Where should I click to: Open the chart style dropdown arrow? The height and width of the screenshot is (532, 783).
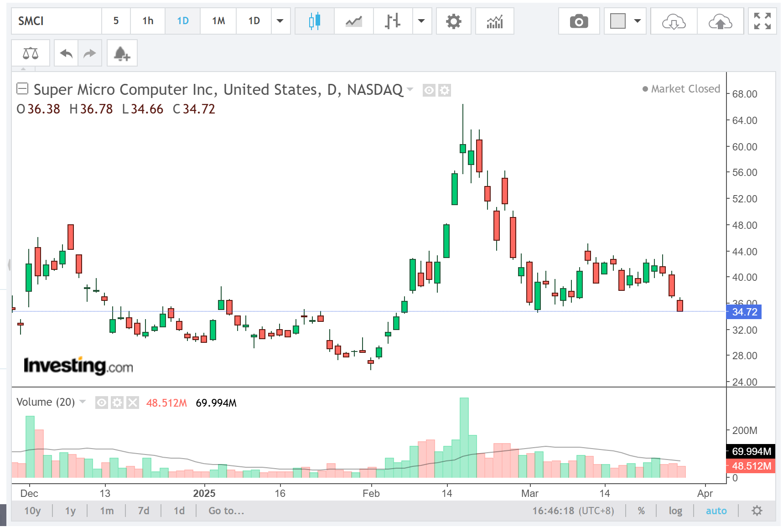[422, 21]
